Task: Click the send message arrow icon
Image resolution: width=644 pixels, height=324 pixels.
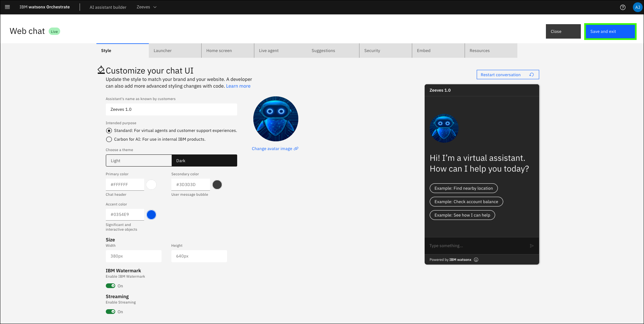Action: [531, 246]
